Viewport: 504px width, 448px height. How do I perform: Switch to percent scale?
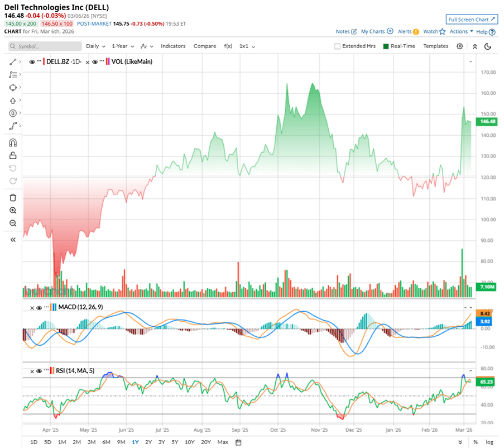[x=476, y=442]
